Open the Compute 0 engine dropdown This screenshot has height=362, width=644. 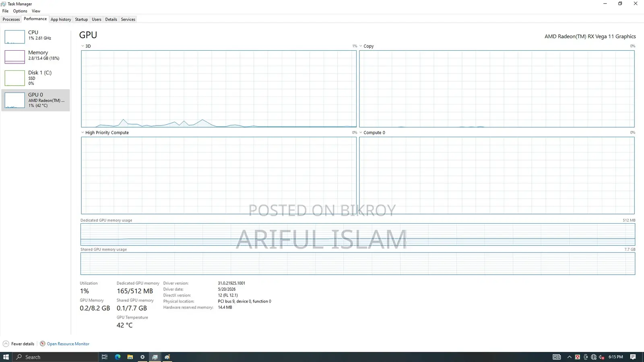pos(361,133)
